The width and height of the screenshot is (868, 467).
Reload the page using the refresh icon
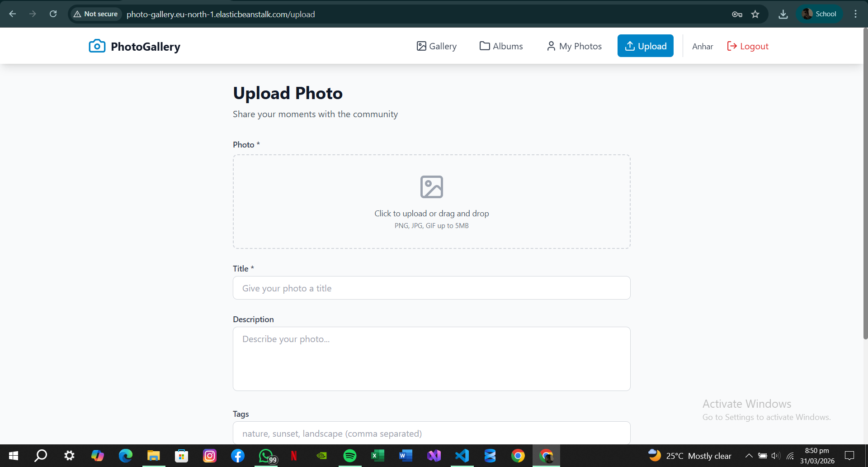click(53, 14)
